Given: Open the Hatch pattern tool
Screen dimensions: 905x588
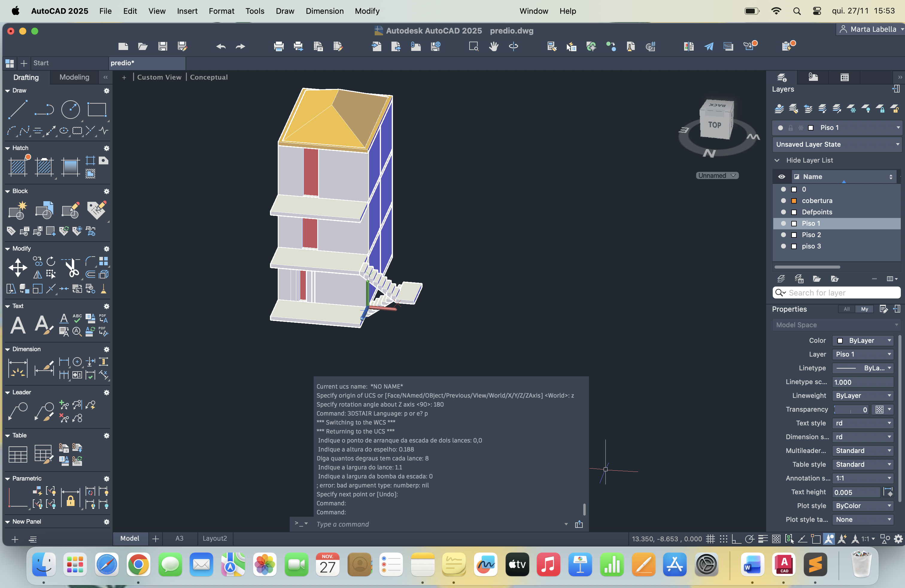Looking at the screenshot, I should pos(18,167).
